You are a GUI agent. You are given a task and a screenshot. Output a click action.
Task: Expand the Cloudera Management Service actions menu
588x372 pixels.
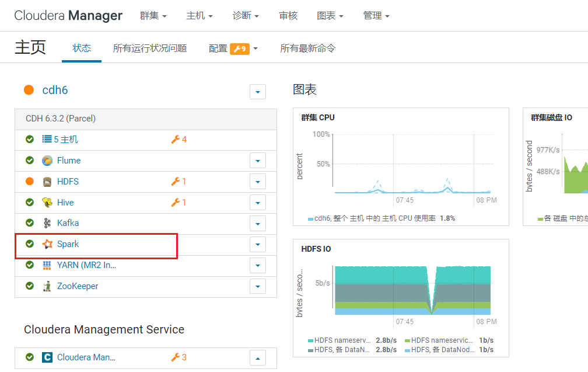point(258,358)
